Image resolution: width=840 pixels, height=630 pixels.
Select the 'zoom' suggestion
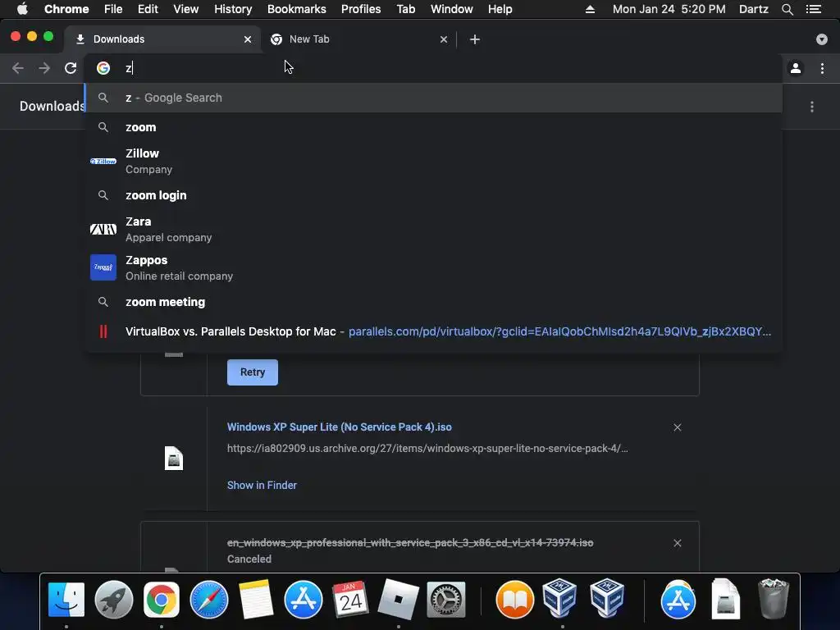[433, 127]
